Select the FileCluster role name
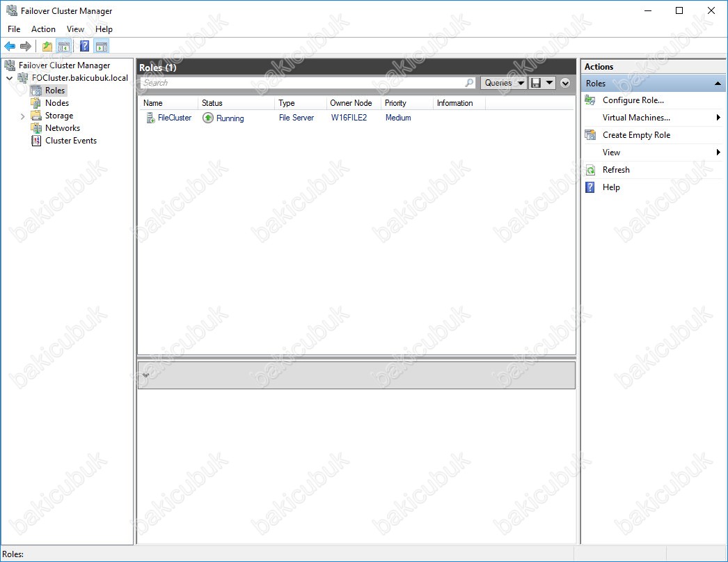728x562 pixels. coord(175,118)
